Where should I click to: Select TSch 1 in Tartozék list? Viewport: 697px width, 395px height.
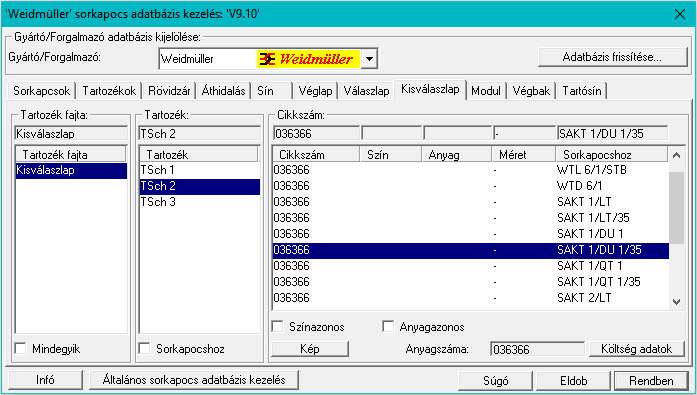coord(200,170)
